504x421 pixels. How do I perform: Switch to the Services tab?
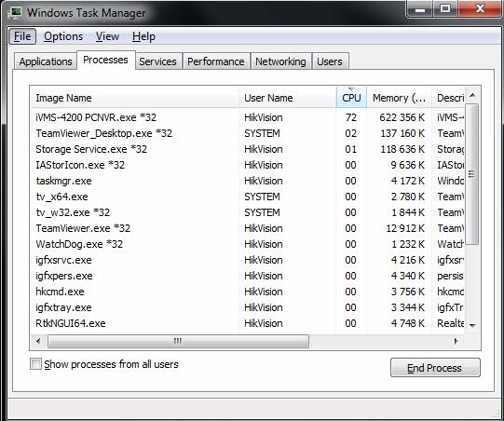pos(157,61)
